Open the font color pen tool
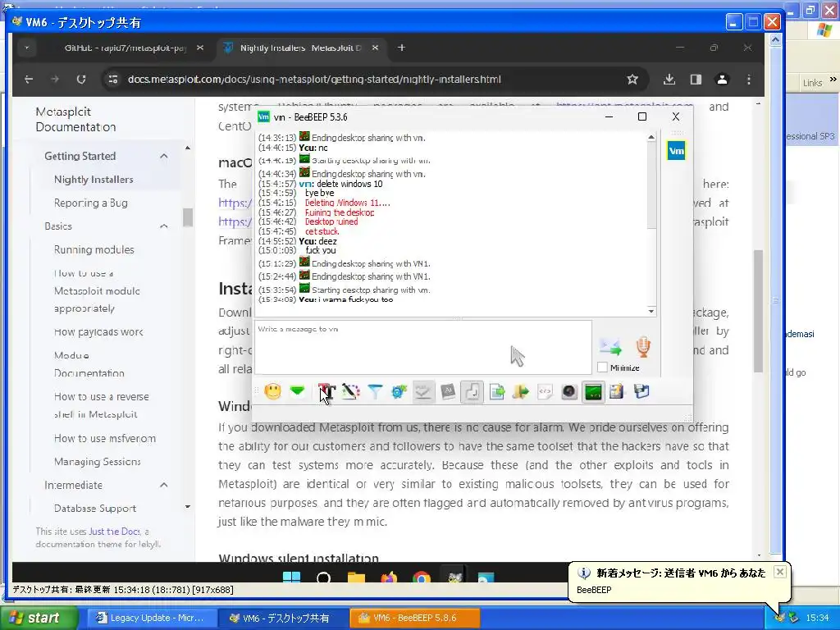The image size is (840, 630). pos(350,391)
